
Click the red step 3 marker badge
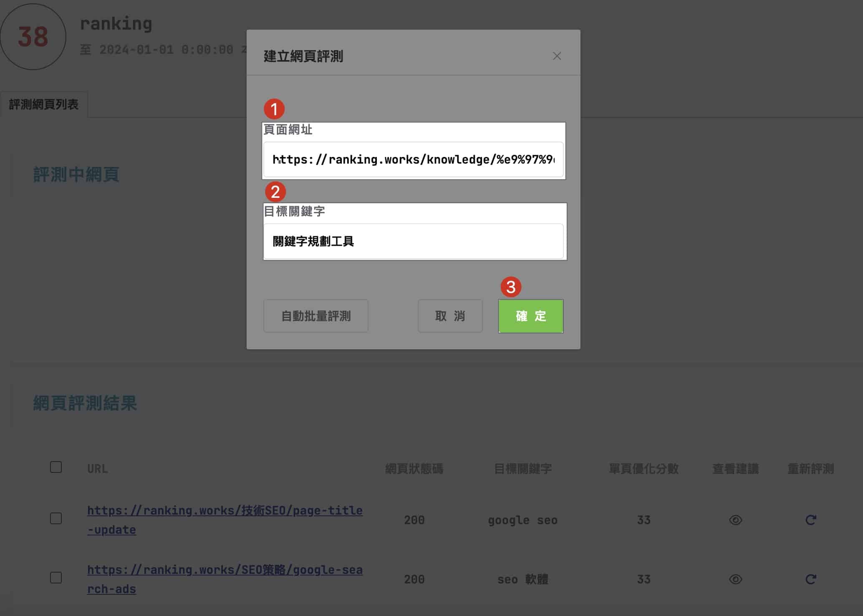click(x=511, y=287)
